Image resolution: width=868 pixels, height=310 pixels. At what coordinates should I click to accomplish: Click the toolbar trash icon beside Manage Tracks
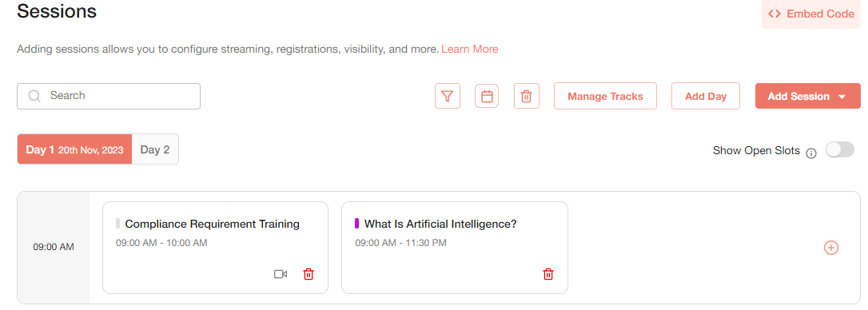click(527, 97)
